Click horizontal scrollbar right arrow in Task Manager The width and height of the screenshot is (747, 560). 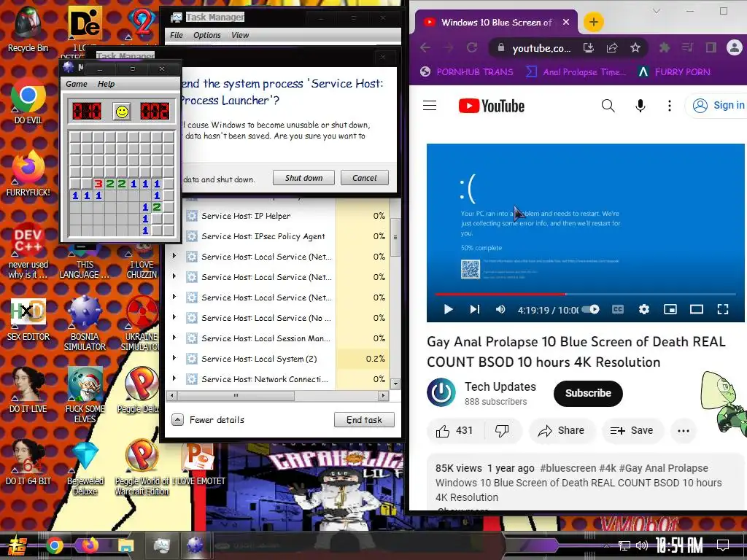(x=383, y=395)
